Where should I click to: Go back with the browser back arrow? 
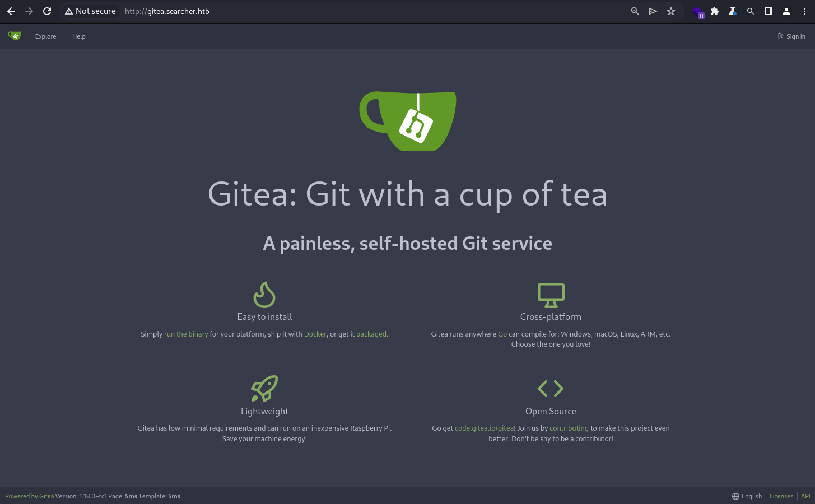pos(11,11)
